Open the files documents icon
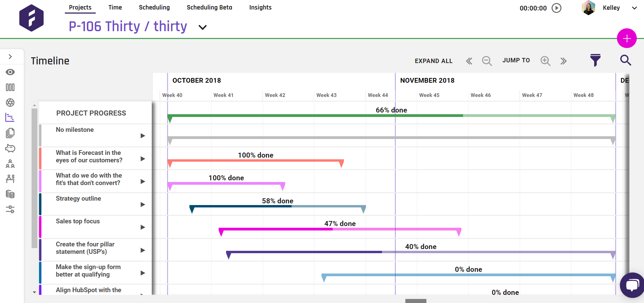The height and width of the screenshot is (303, 644). click(10, 133)
